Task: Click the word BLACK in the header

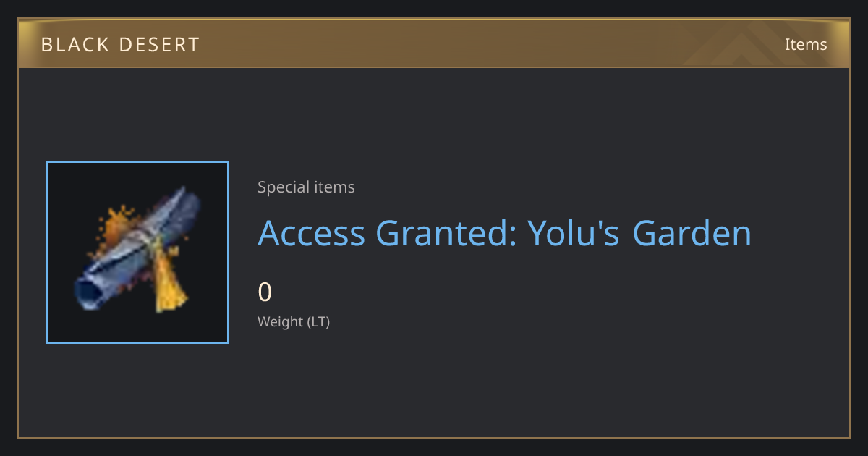Action: pyautogui.click(x=79, y=45)
